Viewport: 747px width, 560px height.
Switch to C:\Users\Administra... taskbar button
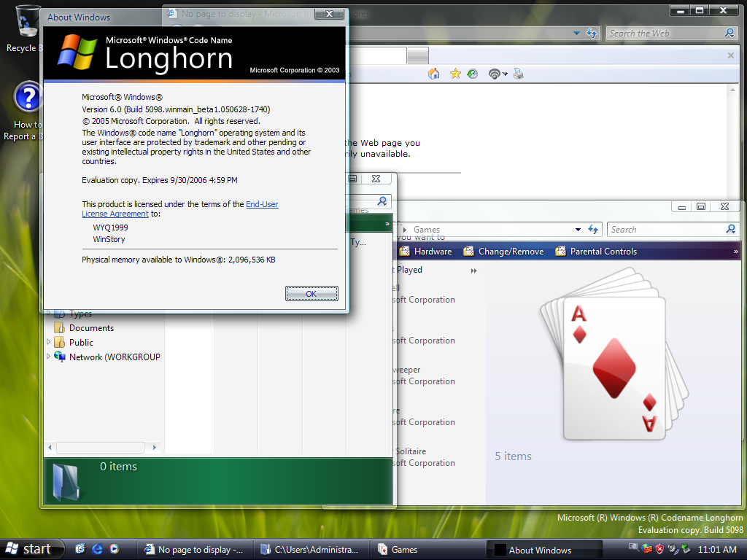311,550
